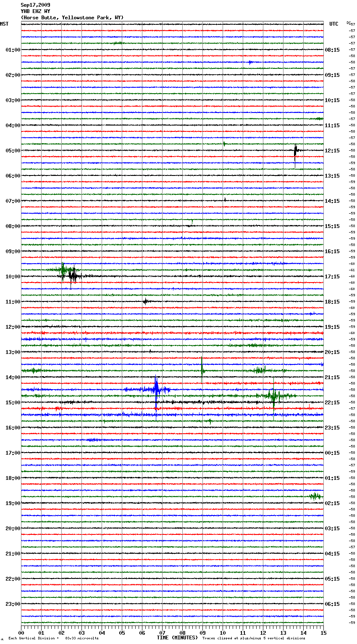
Task: Click the 06:15 UTC time label
Action: (332, 604)
